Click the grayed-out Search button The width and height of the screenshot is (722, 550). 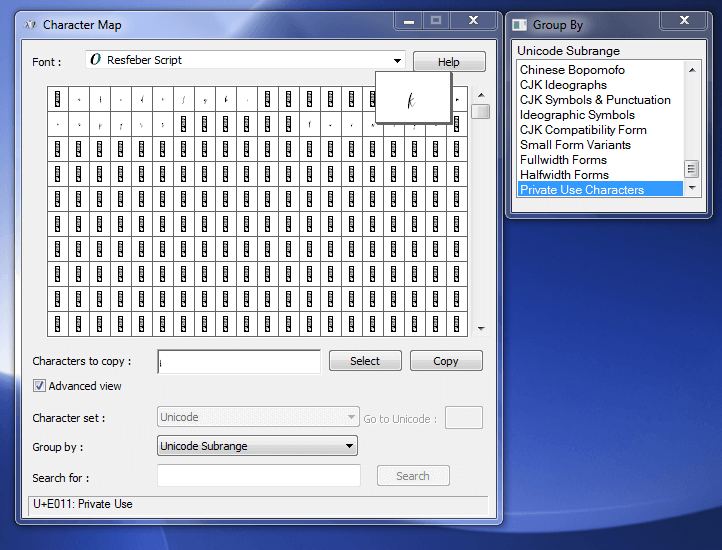coord(413,476)
